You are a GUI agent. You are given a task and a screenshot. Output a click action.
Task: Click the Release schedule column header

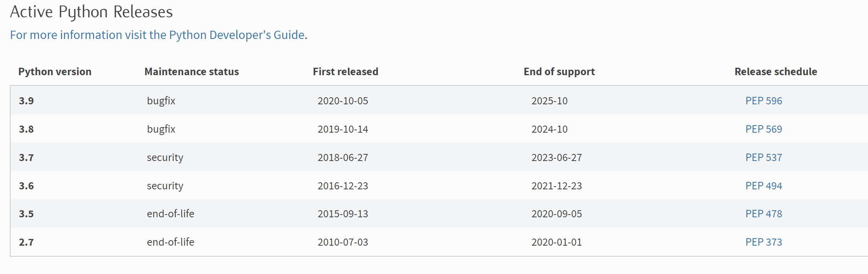(776, 72)
